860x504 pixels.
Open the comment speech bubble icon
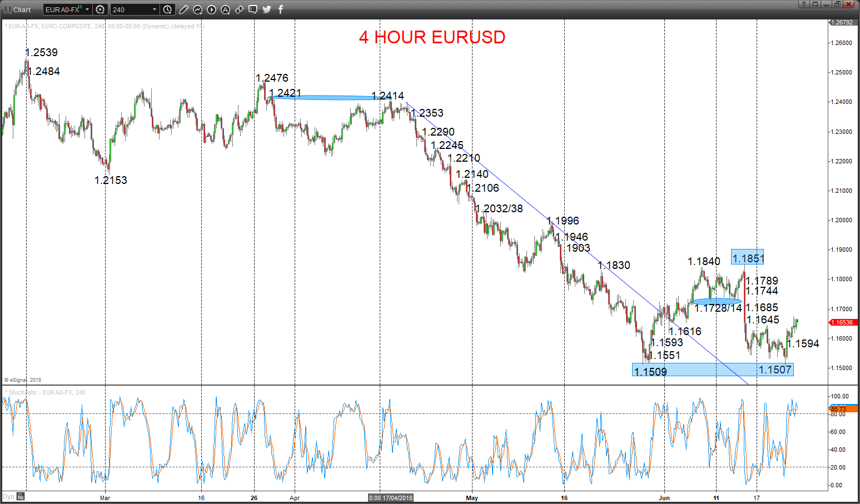pyautogui.click(x=253, y=9)
